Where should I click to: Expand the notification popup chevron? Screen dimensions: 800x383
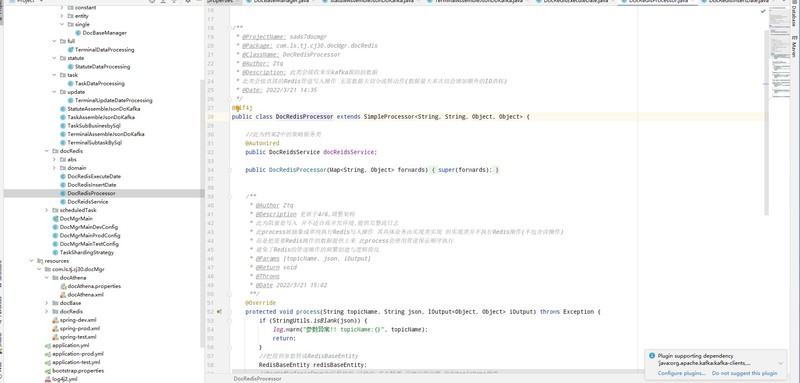(x=781, y=363)
